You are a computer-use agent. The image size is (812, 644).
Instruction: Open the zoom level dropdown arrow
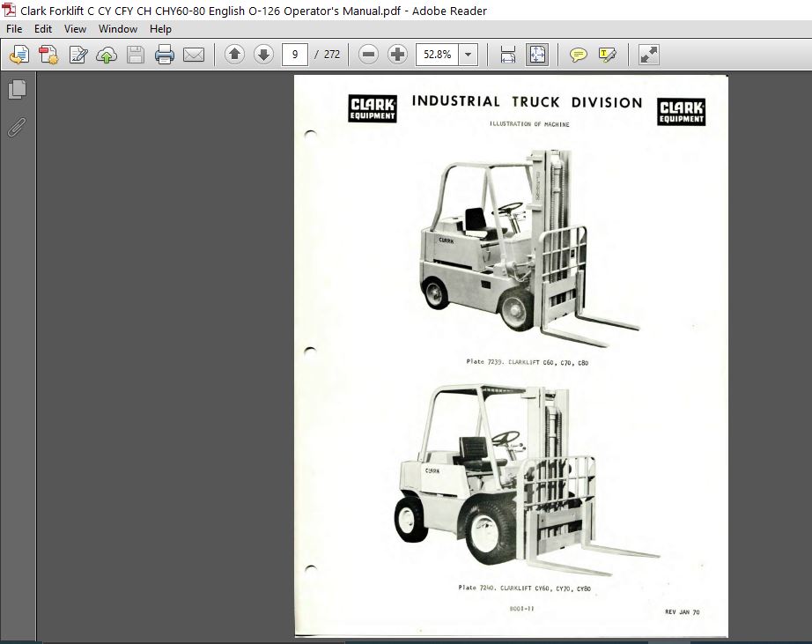(x=469, y=55)
